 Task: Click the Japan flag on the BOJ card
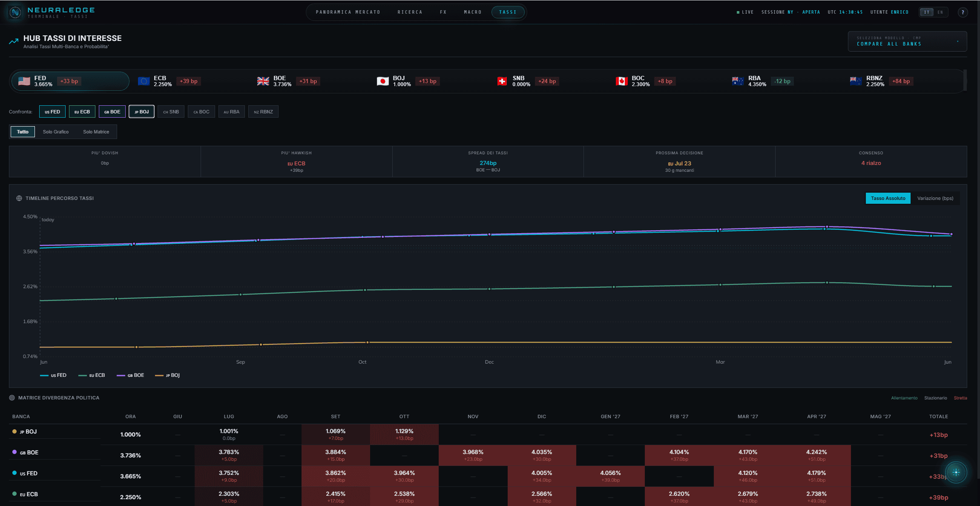383,81
